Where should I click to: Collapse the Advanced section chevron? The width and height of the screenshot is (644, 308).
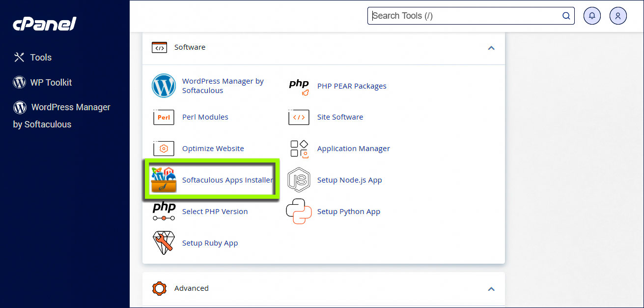pyautogui.click(x=491, y=289)
